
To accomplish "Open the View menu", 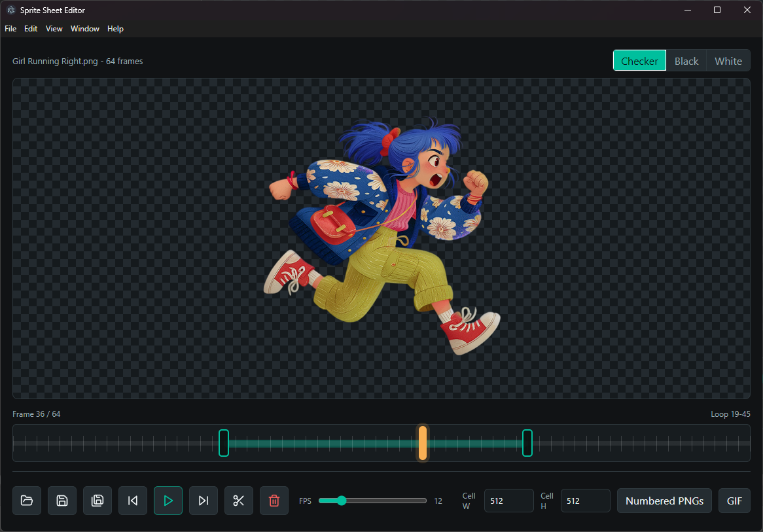I will (54, 29).
